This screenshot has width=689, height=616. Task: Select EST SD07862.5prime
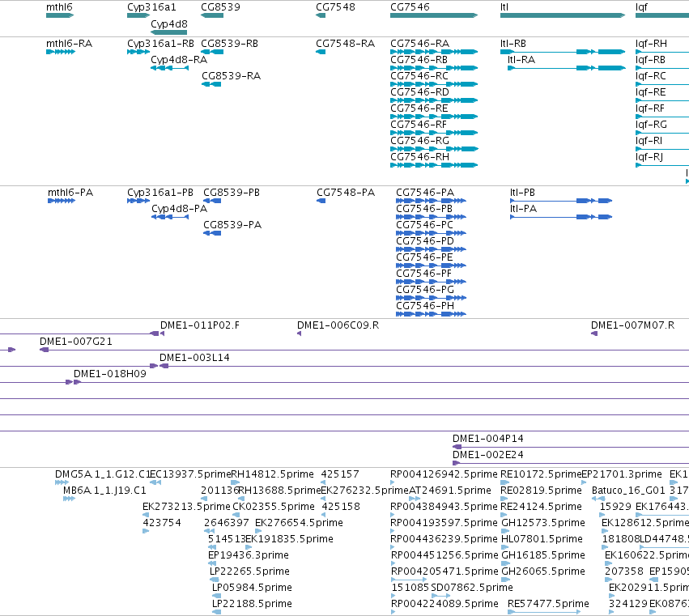coord(440,596)
